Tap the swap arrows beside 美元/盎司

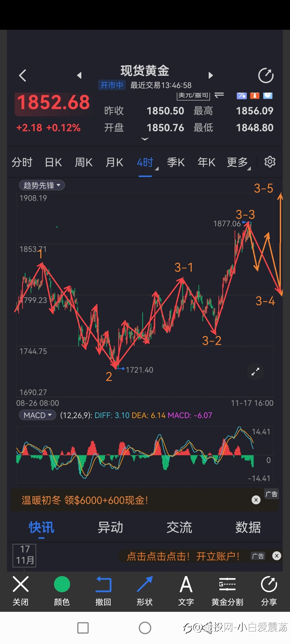pos(219,95)
